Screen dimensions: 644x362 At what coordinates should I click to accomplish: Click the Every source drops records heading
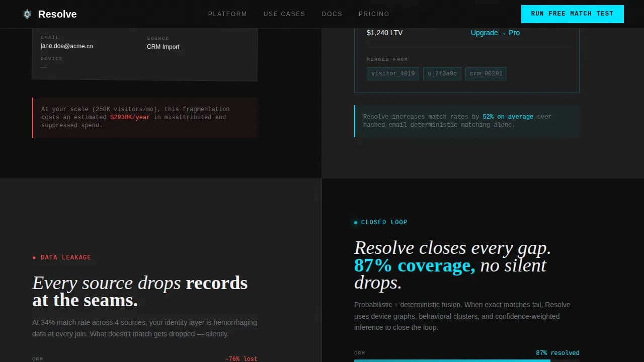(x=140, y=292)
